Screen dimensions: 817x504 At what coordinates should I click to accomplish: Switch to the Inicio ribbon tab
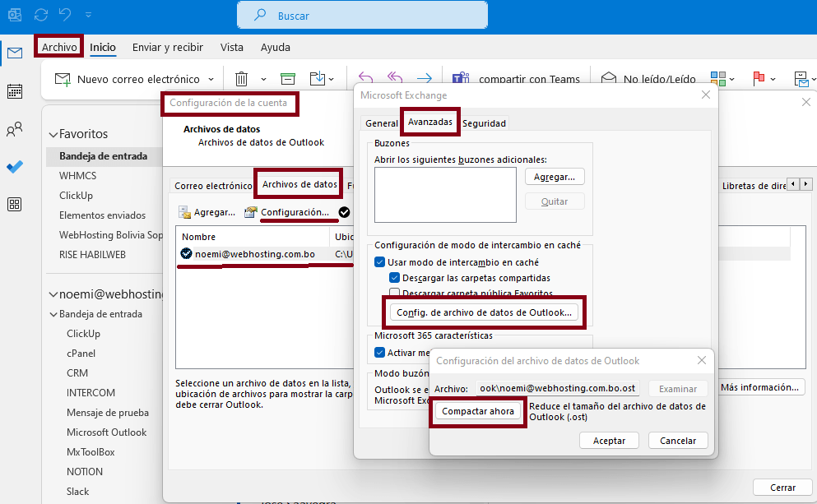[103, 47]
